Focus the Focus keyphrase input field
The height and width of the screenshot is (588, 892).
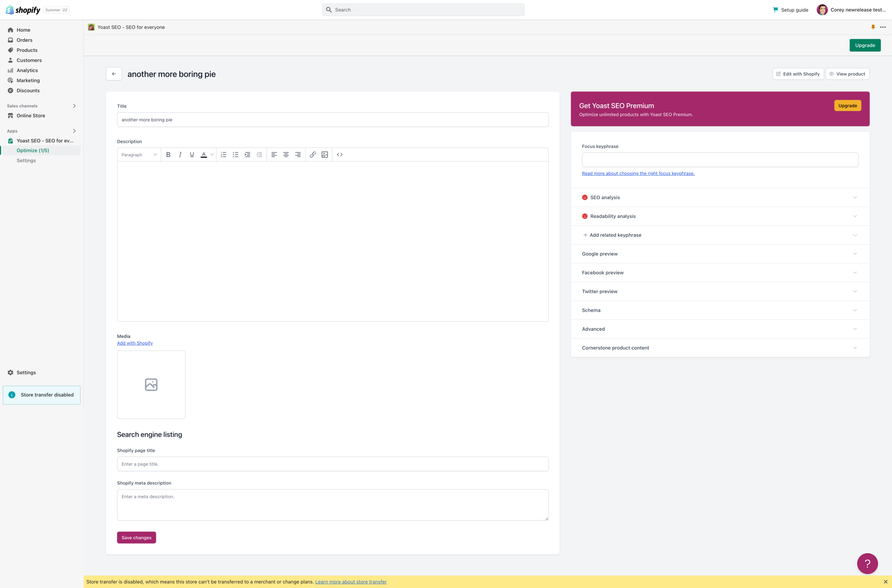click(x=720, y=160)
